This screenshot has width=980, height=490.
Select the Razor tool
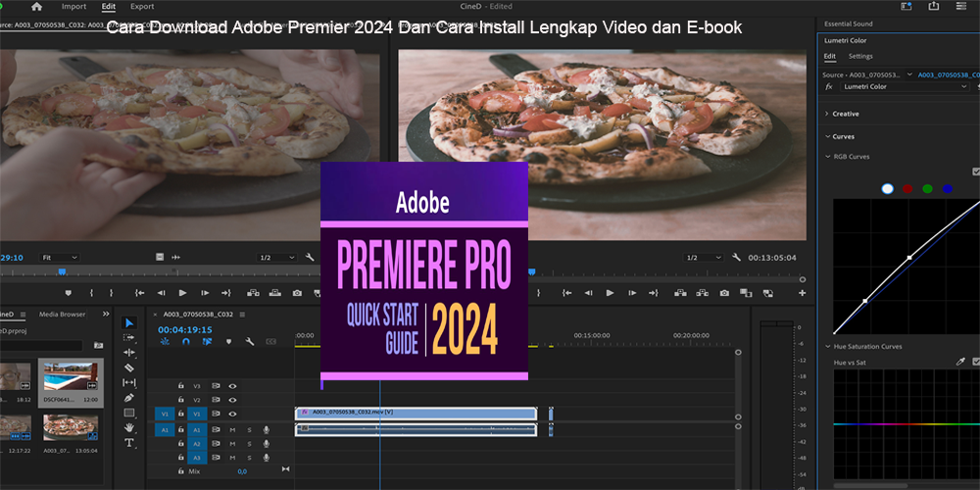(129, 367)
